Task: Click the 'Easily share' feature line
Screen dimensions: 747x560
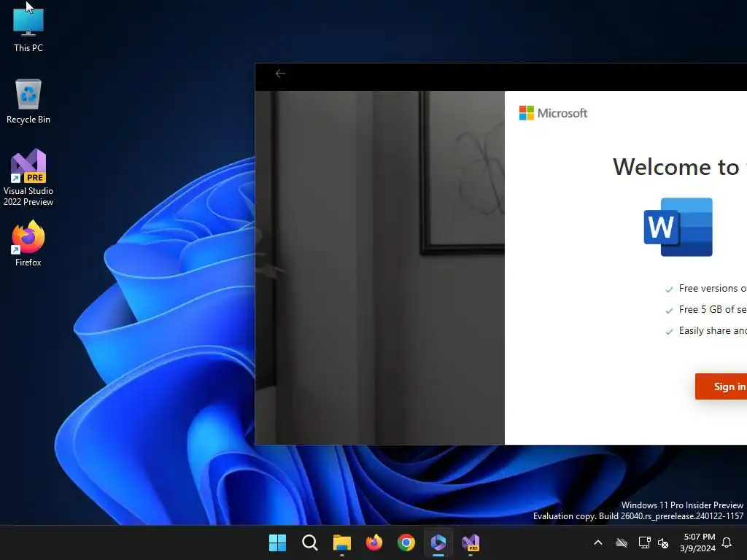Action: click(706, 331)
